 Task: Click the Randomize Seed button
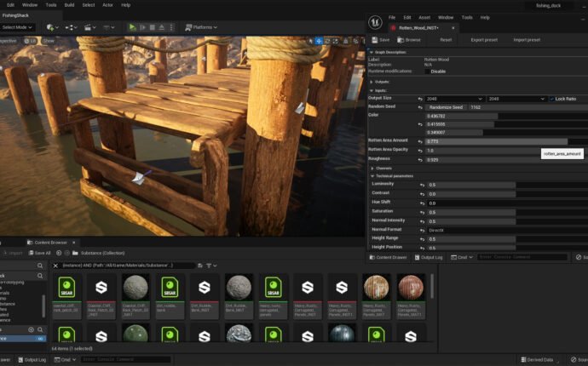[x=446, y=107]
